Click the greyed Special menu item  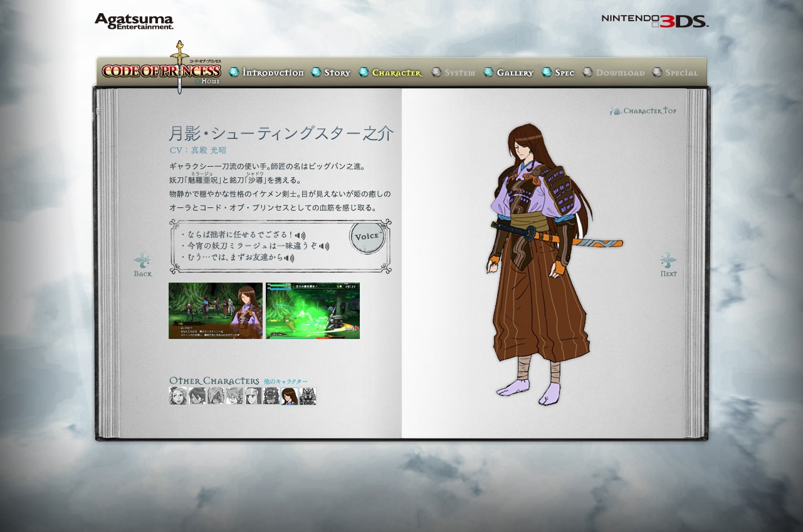coord(675,73)
